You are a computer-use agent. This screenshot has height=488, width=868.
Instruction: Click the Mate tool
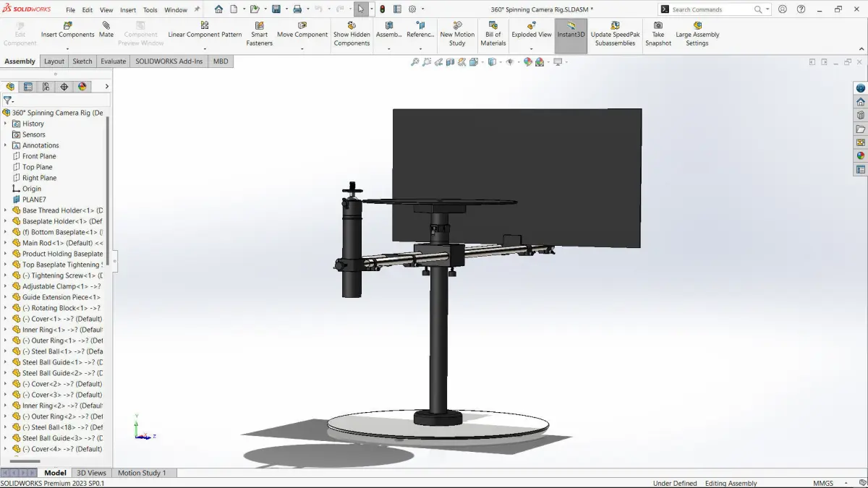pos(106,30)
